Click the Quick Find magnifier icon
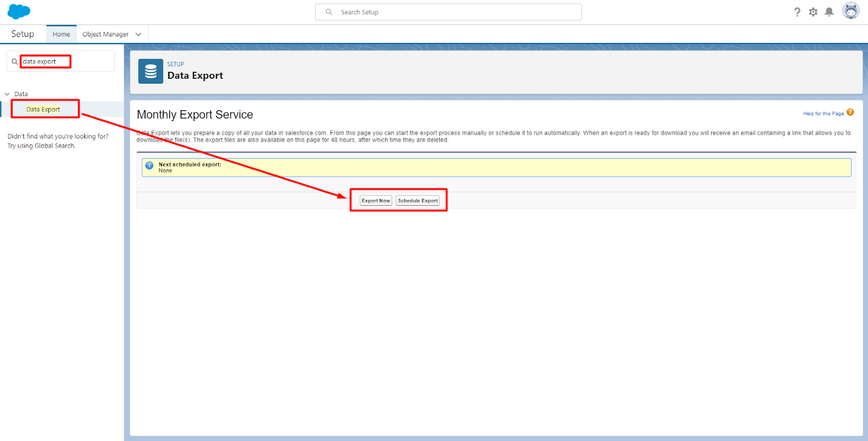The image size is (868, 441). [x=15, y=62]
